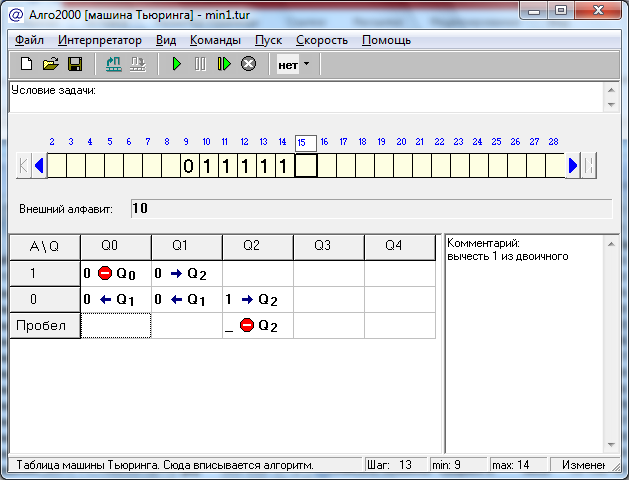
Task: Click the 'min: 9' status bar field
Action: point(459,465)
